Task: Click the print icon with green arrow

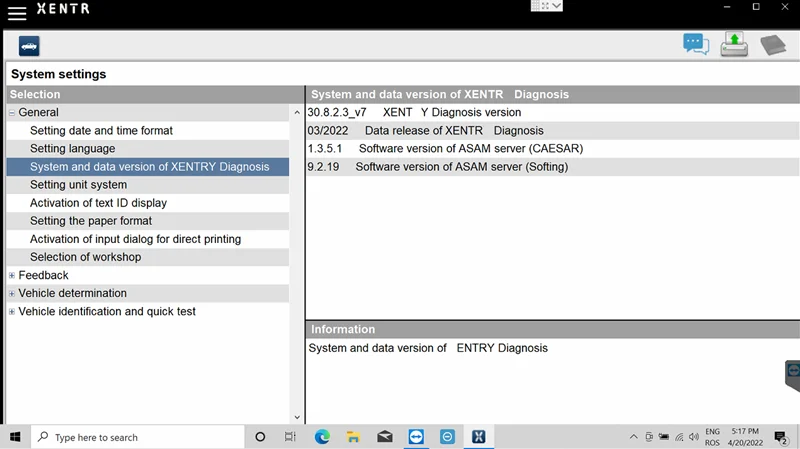Action: click(x=734, y=44)
